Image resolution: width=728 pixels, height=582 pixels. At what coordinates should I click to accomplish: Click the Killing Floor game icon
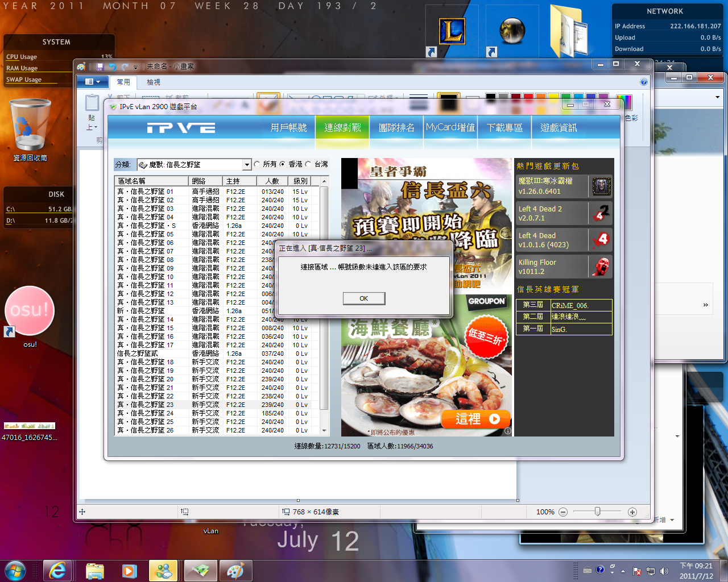601,267
